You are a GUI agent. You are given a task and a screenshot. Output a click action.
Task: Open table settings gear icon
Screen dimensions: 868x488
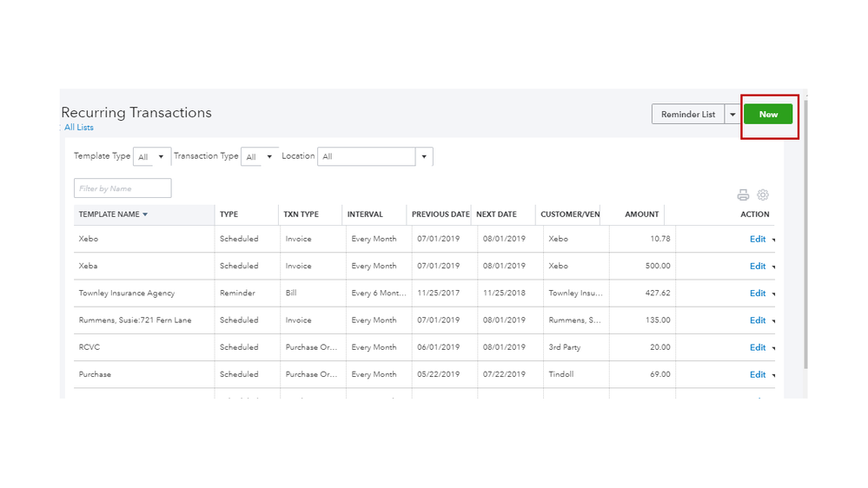coord(763,195)
